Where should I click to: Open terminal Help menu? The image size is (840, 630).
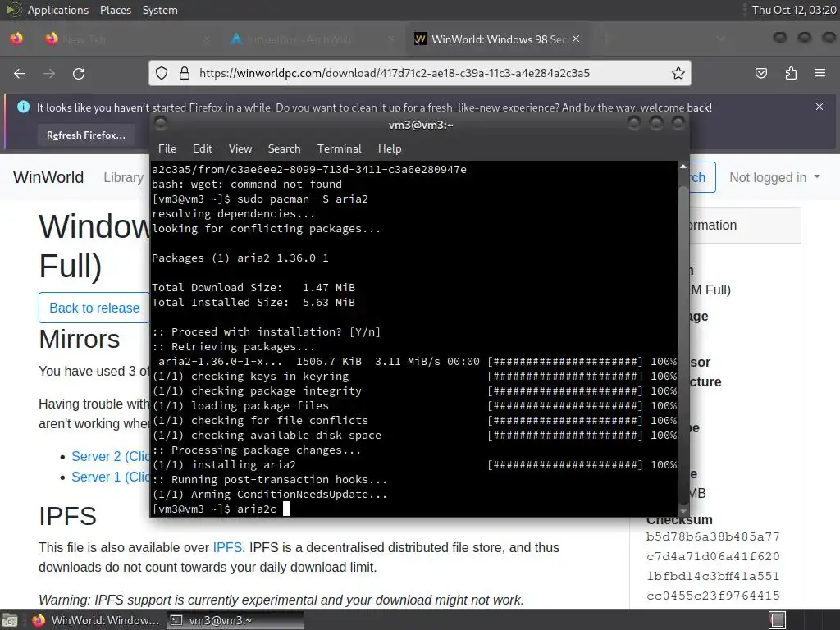(390, 148)
